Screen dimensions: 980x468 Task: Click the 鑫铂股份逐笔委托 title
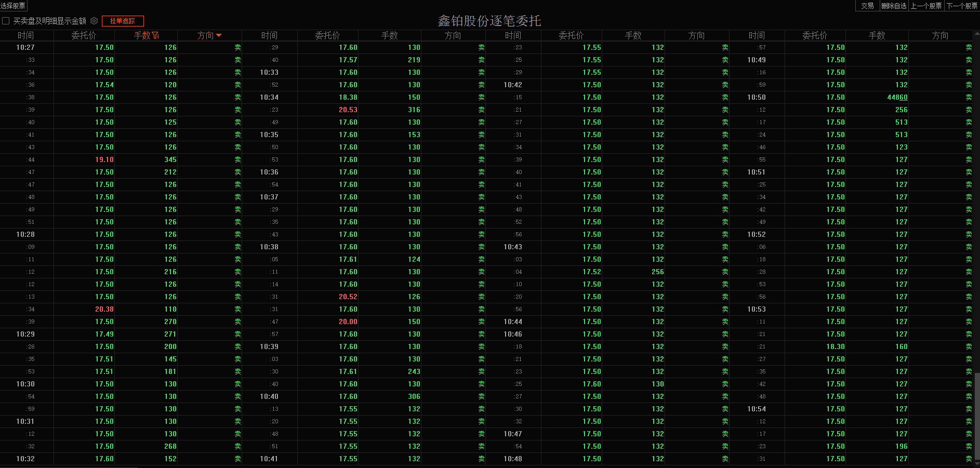tap(489, 21)
